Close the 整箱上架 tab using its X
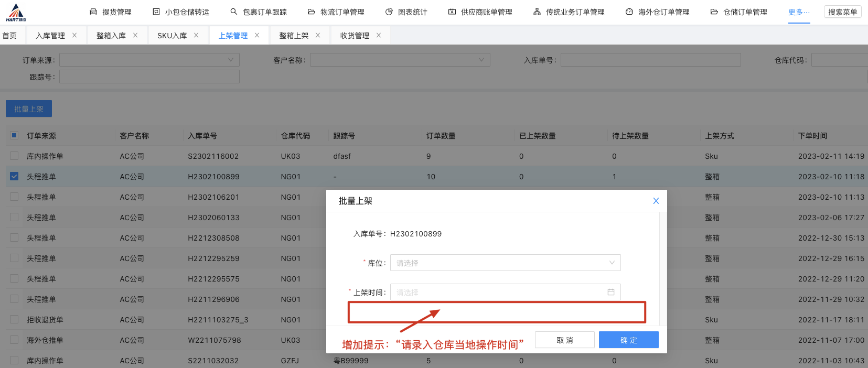868x368 pixels. (x=318, y=35)
